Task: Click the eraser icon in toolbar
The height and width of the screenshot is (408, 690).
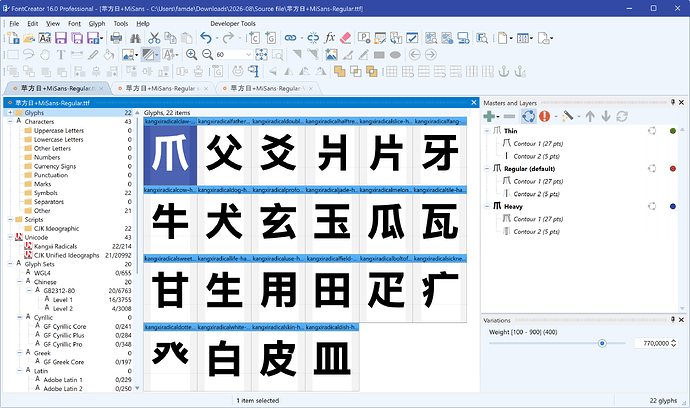Action: [x=346, y=38]
